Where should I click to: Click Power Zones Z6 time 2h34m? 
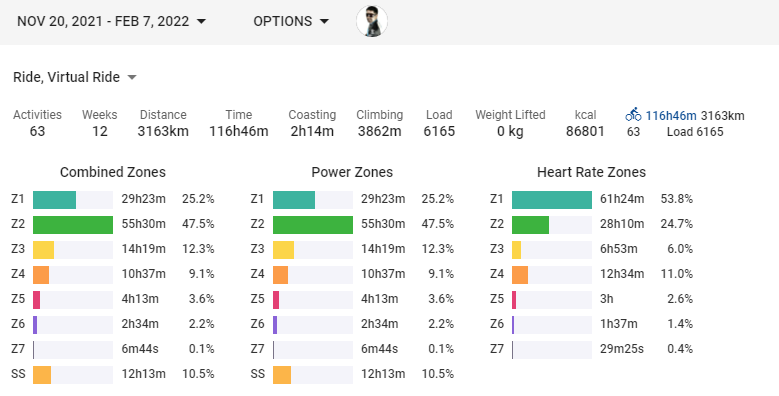pyautogui.click(x=380, y=324)
